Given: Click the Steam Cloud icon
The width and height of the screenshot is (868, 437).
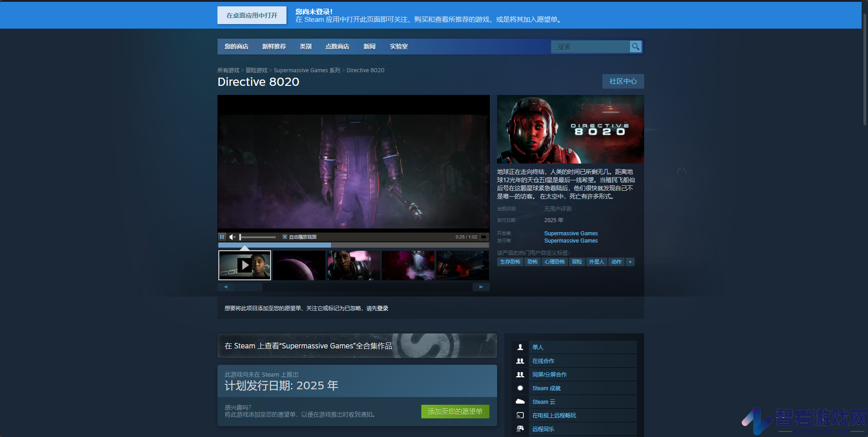Looking at the screenshot, I should click(x=520, y=402).
